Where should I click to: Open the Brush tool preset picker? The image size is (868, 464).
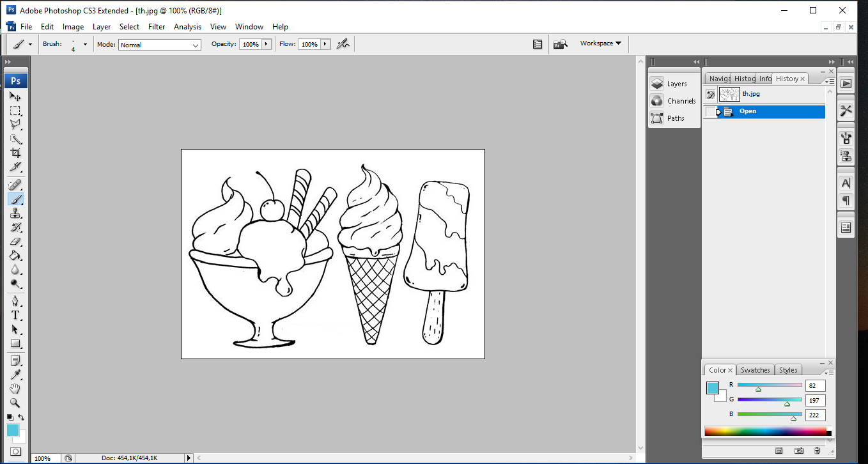(x=22, y=44)
